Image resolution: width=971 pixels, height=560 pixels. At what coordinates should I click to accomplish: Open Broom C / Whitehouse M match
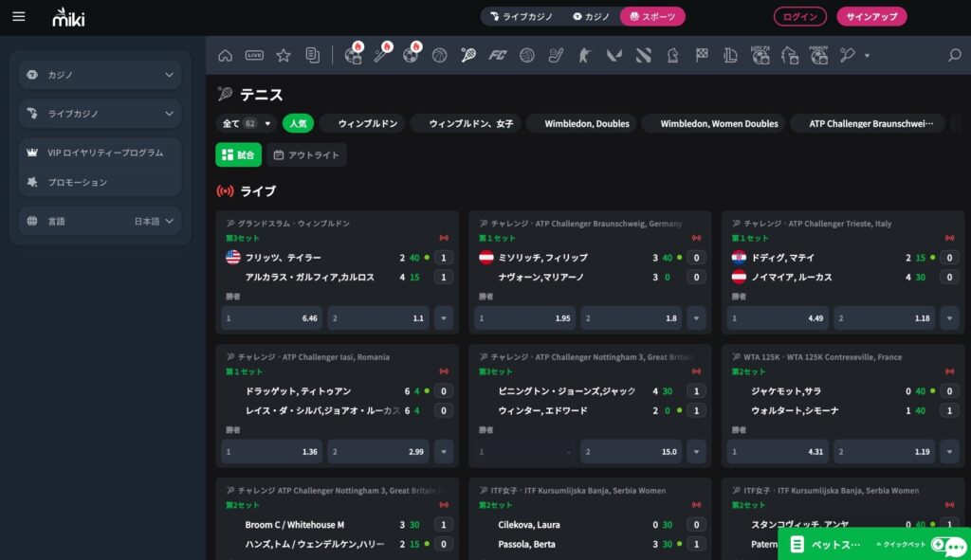[295, 525]
